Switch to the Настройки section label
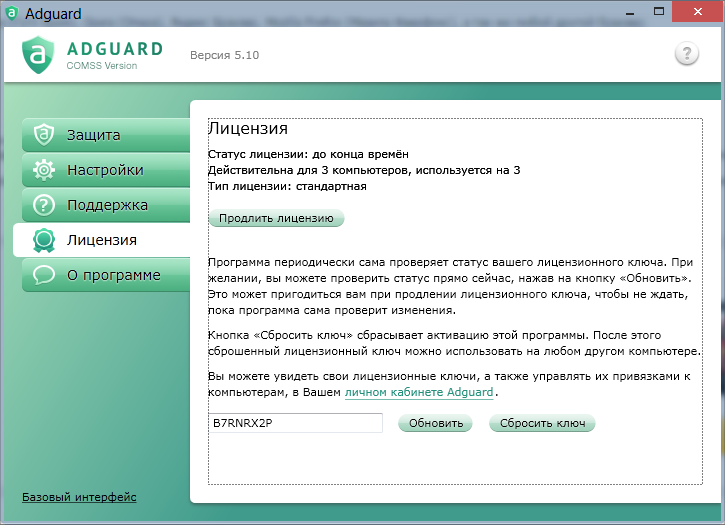Screen dimensions: 725x525 coord(105,170)
